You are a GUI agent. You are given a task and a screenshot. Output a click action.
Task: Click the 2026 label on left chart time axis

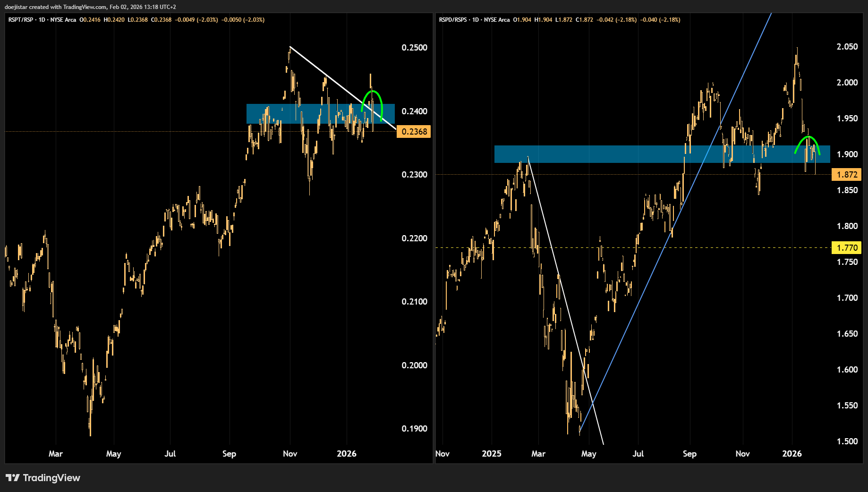pos(346,454)
